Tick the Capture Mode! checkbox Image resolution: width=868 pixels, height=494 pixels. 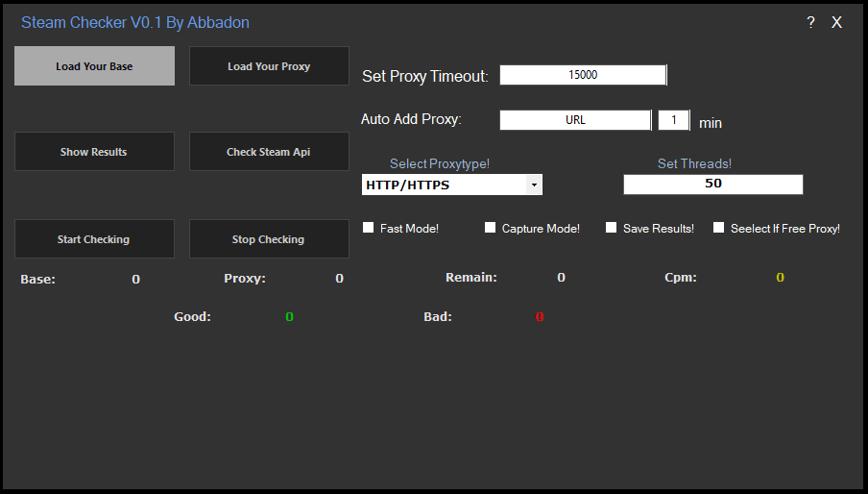pos(490,228)
